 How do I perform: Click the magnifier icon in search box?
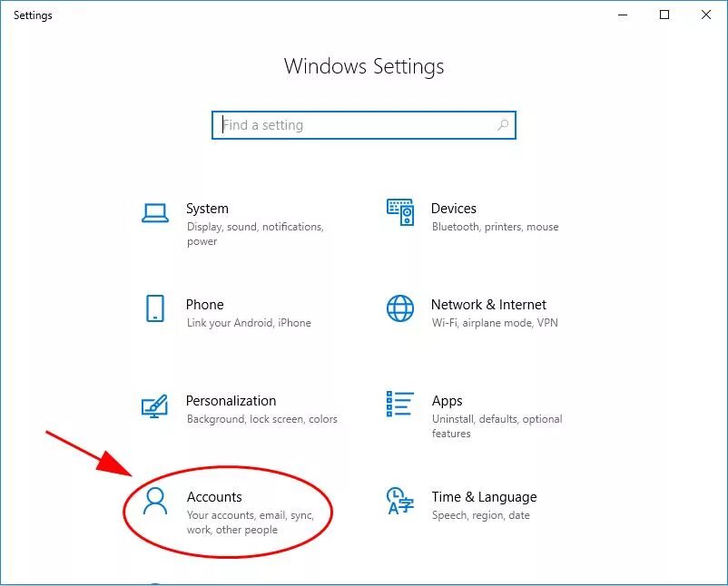pos(503,125)
